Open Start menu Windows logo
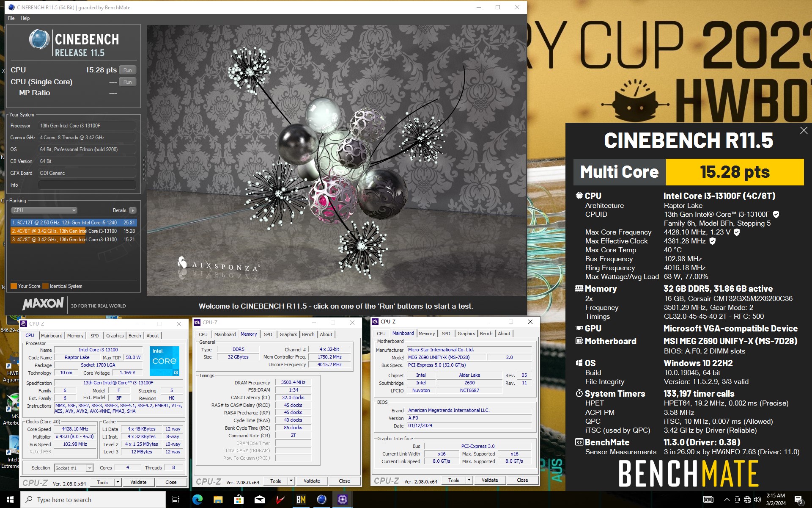Image resolution: width=812 pixels, height=508 pixels. pos(10,500)
